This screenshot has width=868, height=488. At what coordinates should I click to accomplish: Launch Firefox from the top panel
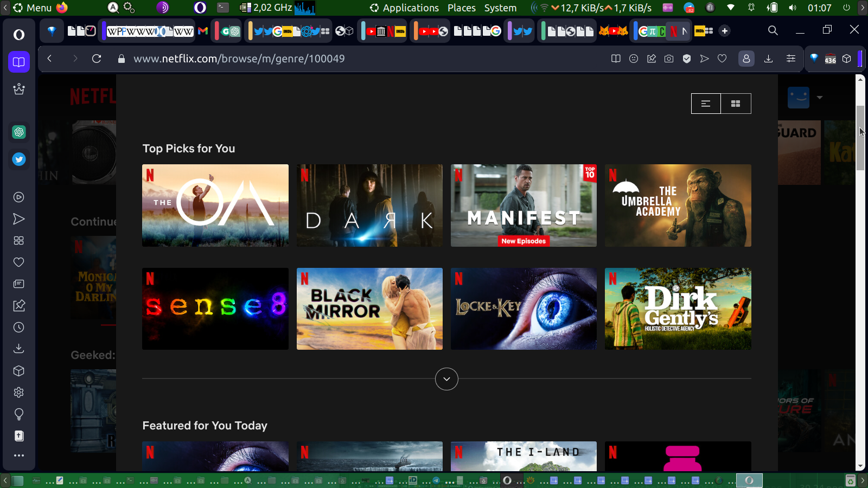(62, 8)
